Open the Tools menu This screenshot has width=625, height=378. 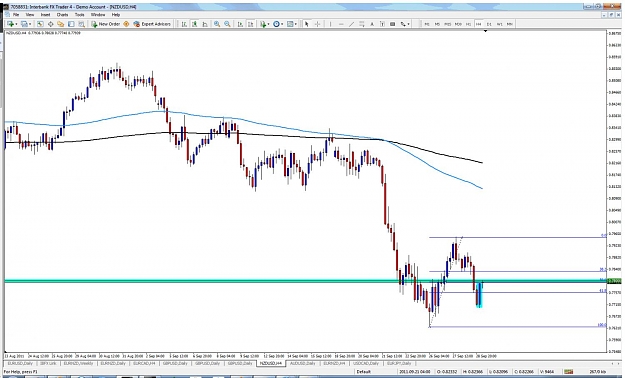80,15
